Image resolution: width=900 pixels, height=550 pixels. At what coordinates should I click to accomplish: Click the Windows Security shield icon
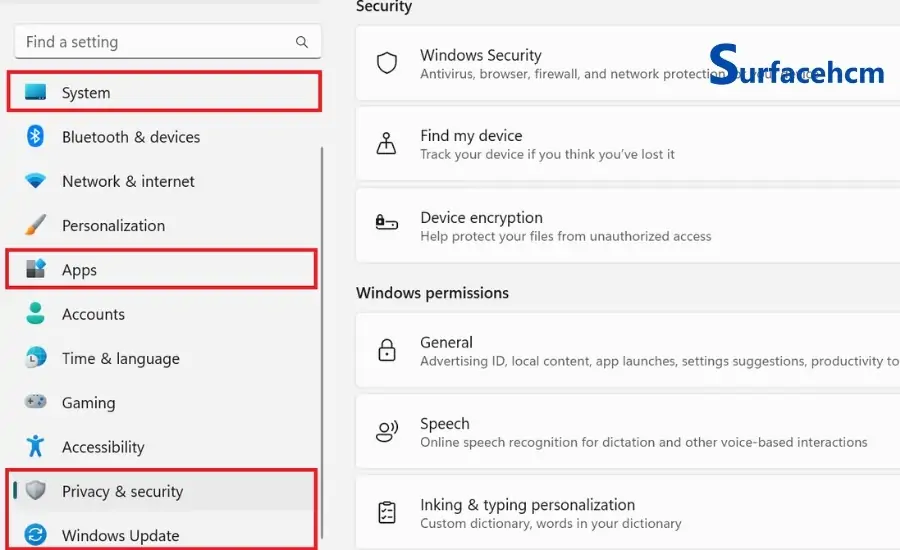point(387,63)
